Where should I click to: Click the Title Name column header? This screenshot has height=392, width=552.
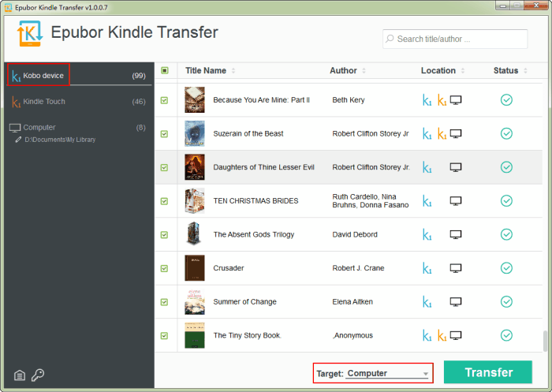[x=206, y=71]
